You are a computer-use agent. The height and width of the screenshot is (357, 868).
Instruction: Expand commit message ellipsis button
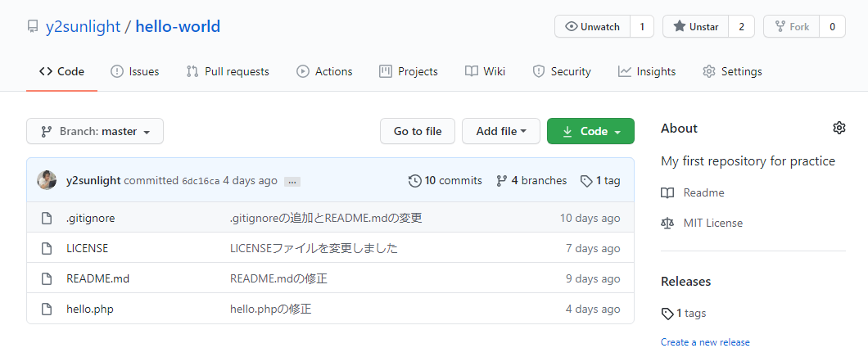[292, 182]
